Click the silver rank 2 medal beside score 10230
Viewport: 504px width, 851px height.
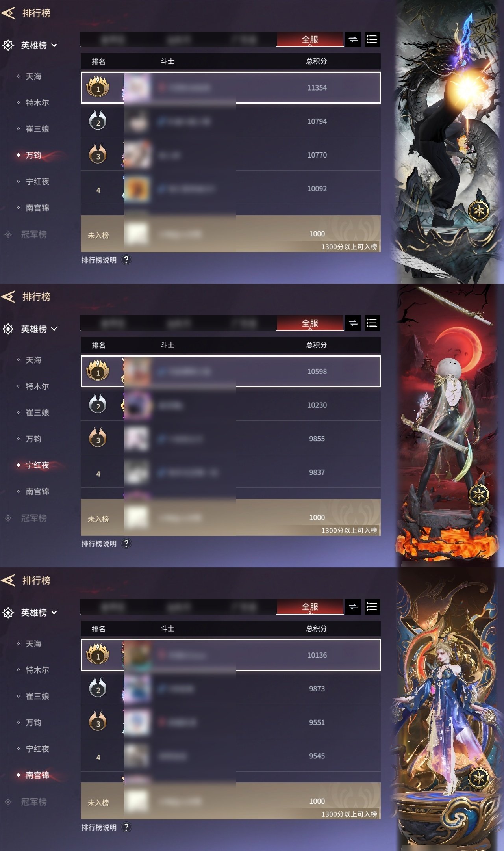coord(98,404)
